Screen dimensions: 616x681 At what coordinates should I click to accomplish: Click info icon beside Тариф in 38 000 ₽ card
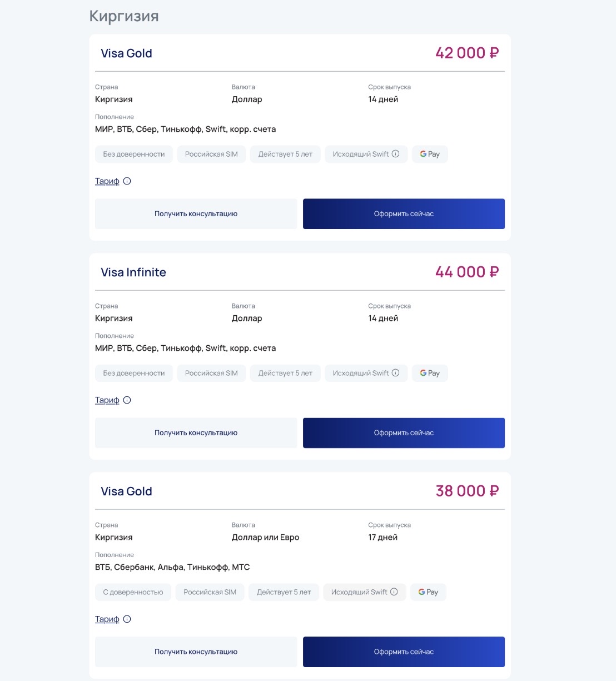(x=127, y=619)
